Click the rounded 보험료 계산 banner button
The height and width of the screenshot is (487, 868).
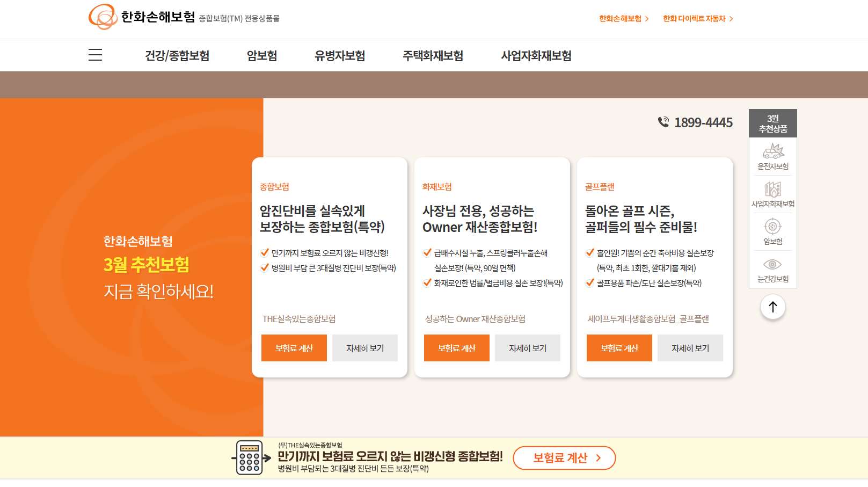564,458
